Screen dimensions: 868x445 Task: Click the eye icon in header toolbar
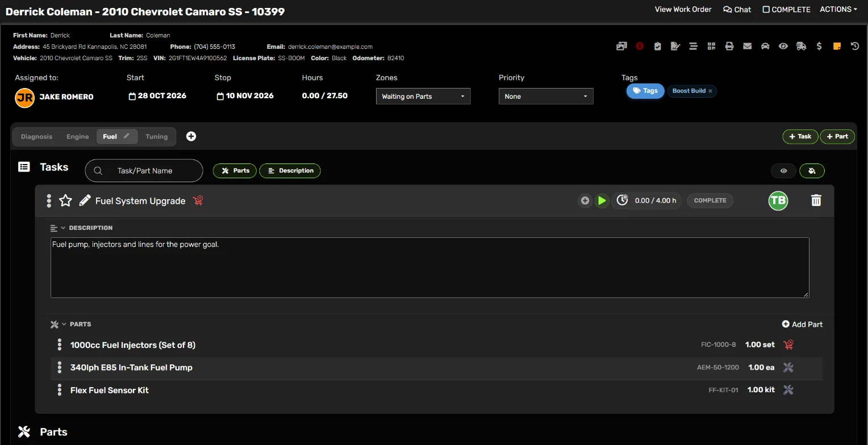tap(783, 47)
